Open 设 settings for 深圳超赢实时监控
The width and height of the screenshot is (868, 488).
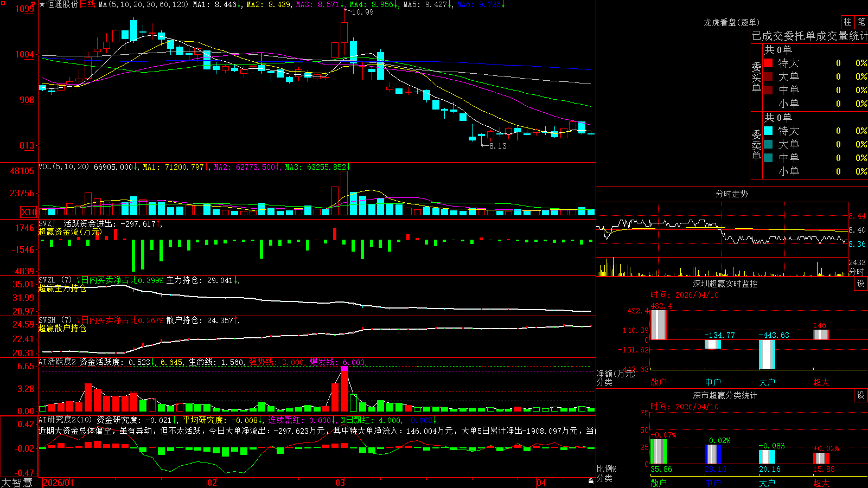(x=861, y=284)
